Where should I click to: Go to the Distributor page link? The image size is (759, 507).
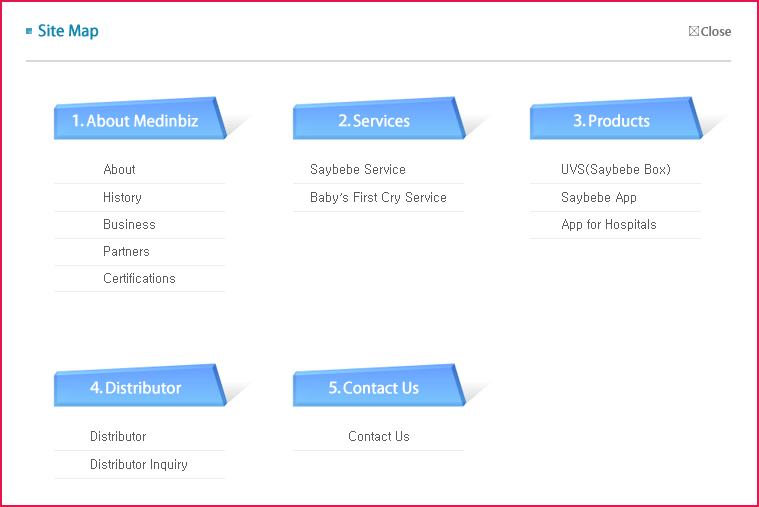118,436
